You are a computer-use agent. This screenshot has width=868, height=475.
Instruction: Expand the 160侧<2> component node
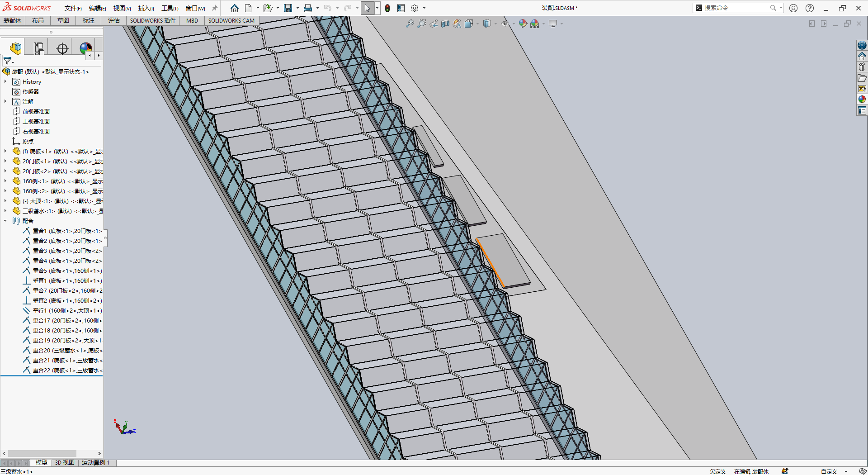pyautogui.click(x=5, y=191)
